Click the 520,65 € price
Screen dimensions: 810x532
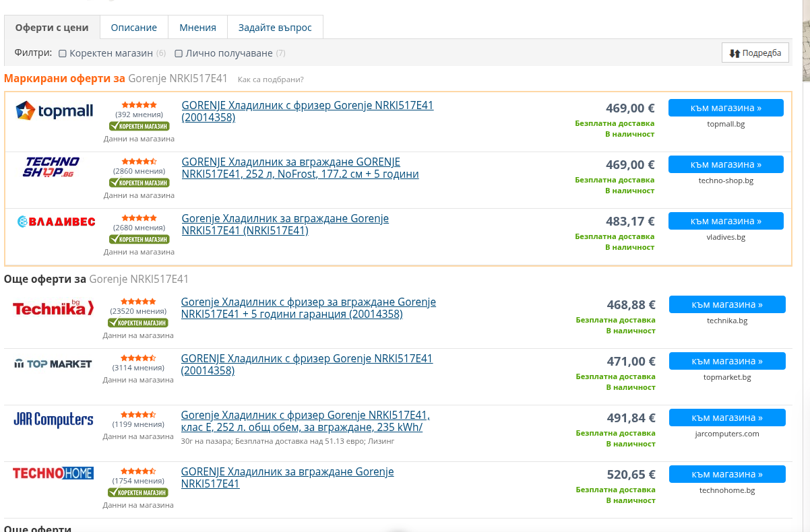(x=631, y=475)
